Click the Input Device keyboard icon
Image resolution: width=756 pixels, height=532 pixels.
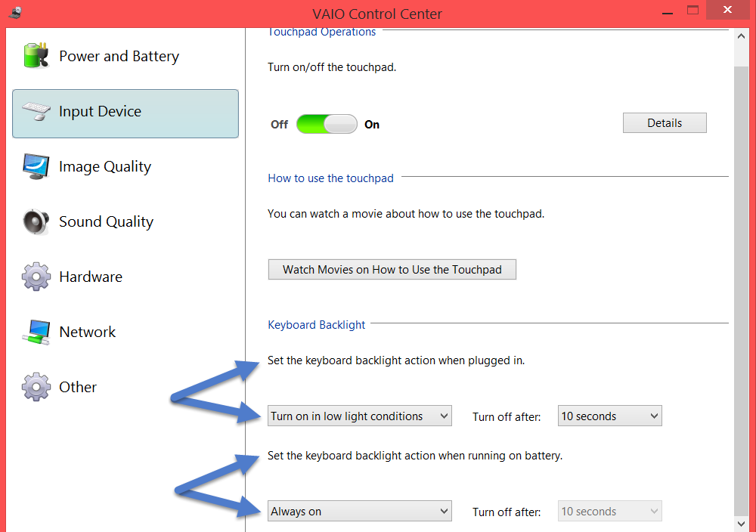(x=36, y=111)
